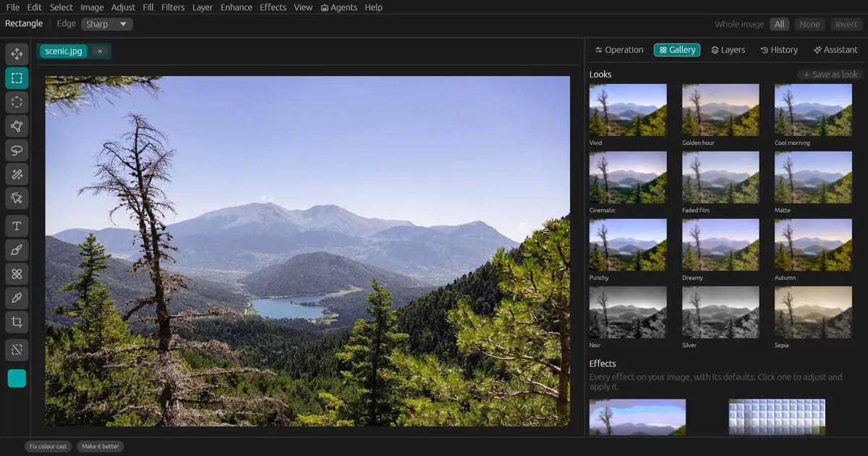868x456 pixels.
Task: Open the Image menu
Action: pos(92,7)
